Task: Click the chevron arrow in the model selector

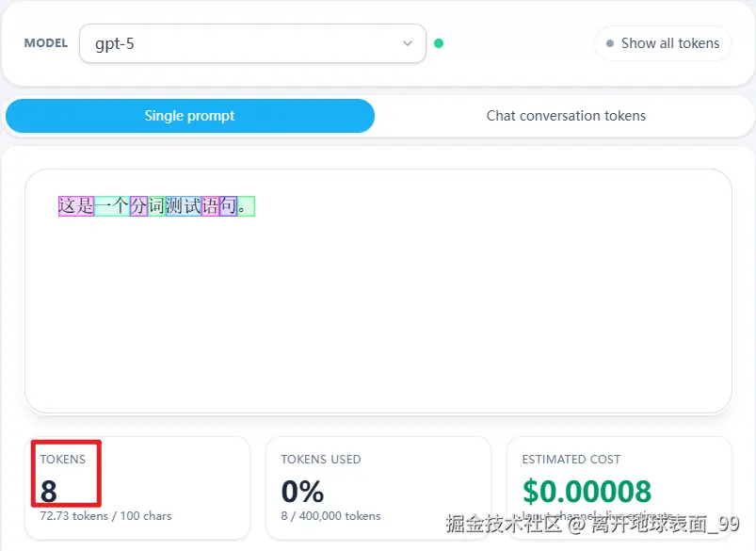Action: tap(408, 43)
